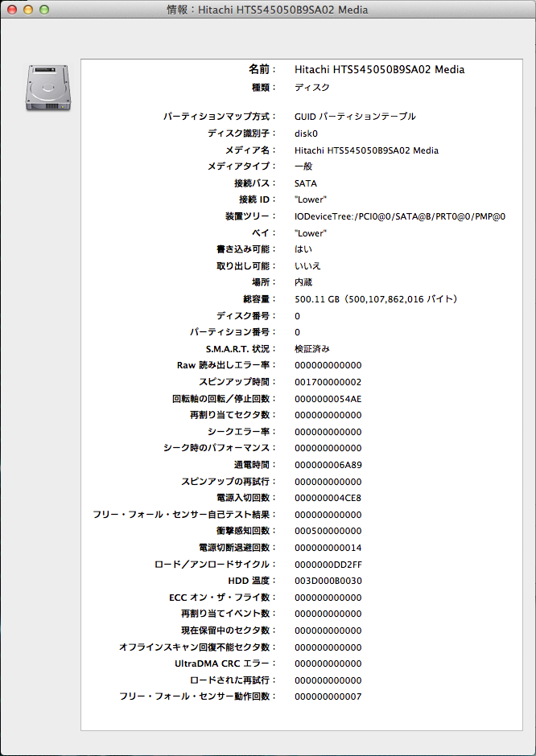Image resolution: width=536 pixels, height=756 pixels.
Task: Select the disk identifier disk0
Action: tap(306, 134)
